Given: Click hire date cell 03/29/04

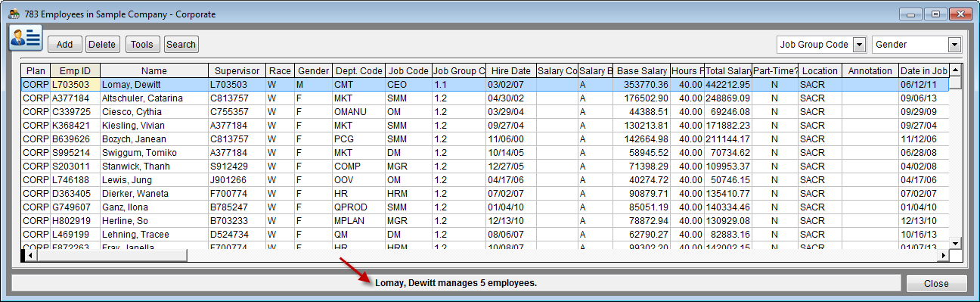Looking at the screenshot, I should 510,112.
